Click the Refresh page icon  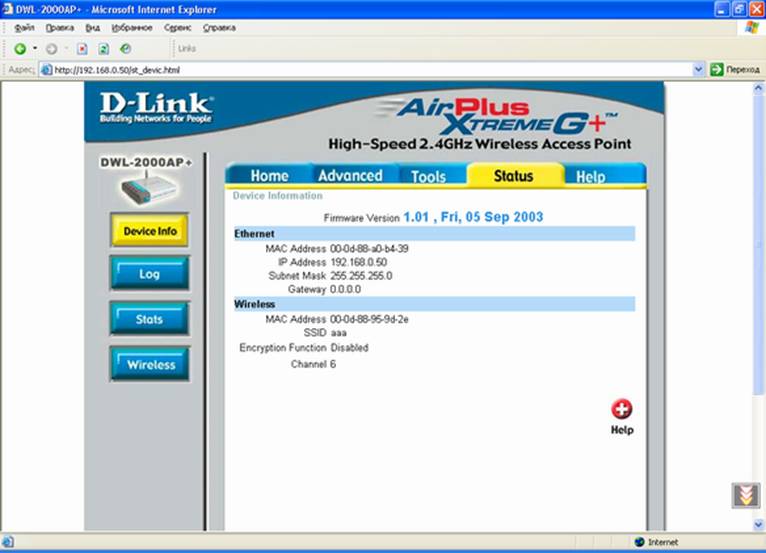tap(104, 48)
